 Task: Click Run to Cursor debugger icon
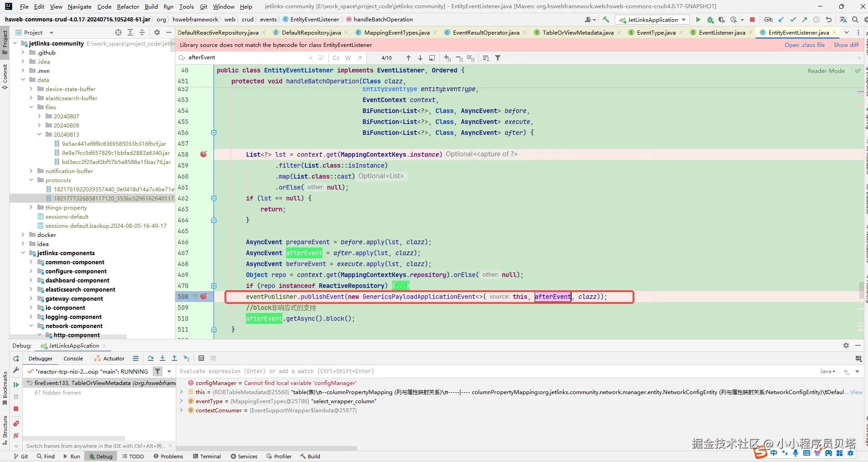pyautogui.click(x=186, y=359)
